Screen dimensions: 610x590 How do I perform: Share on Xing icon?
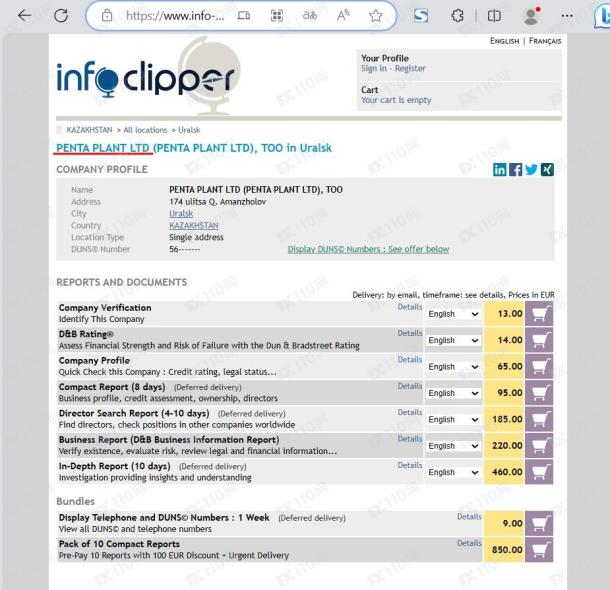point(547,170)
